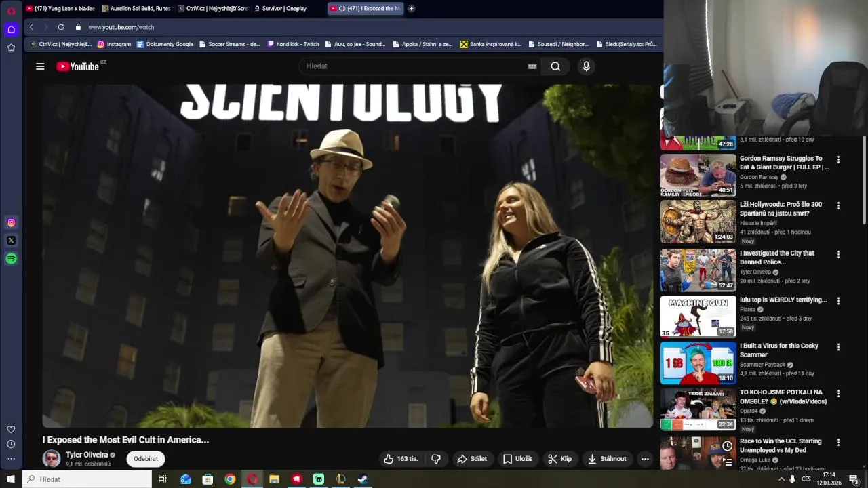The height and width of the screenshot is (488, 868).
Task: Open Windows notification center icon
Action: tap(854, 479)
